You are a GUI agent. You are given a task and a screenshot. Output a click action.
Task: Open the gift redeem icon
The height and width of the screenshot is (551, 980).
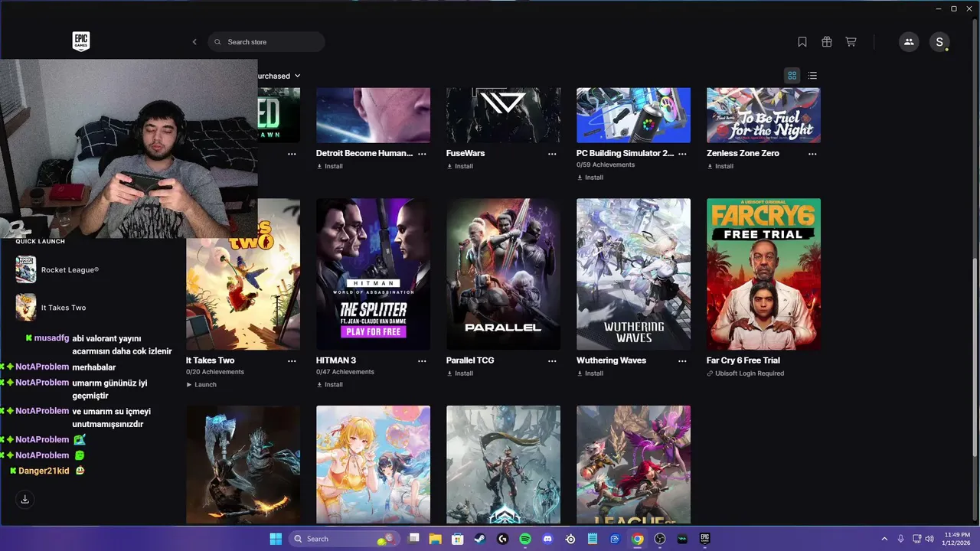pyautogui.click(x=827, y=42)
